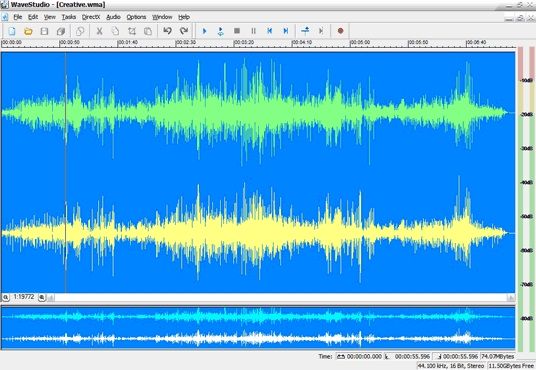
Task: Start recording with the red Record button
Action: click(x=340, y=31)
